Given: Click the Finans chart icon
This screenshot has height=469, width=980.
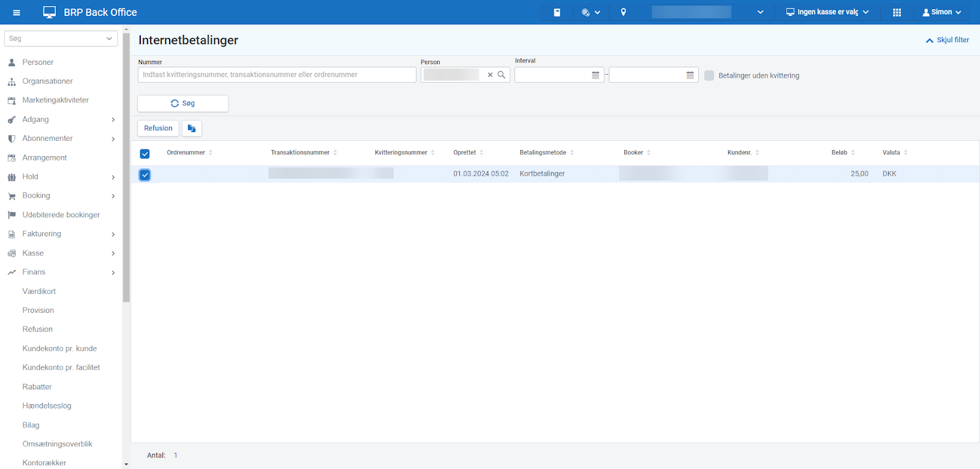Looking at the screenshot, I should click(x=12, y=272).
